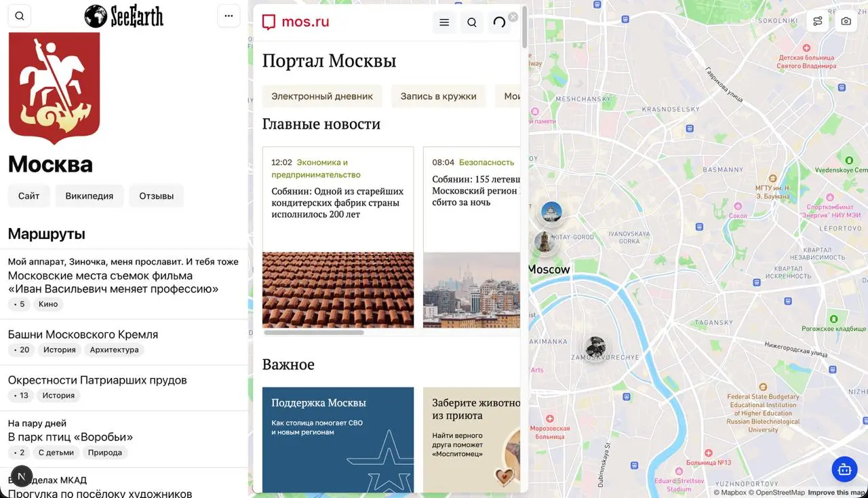The image size is (868, 498).
Task: Click the Детская больница Святого Владимира marker
Action: tap(806, 48)
